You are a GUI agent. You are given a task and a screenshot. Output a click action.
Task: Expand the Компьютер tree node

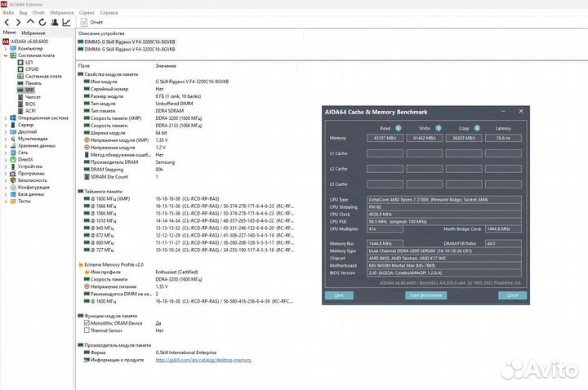click(x=5, y=48)
